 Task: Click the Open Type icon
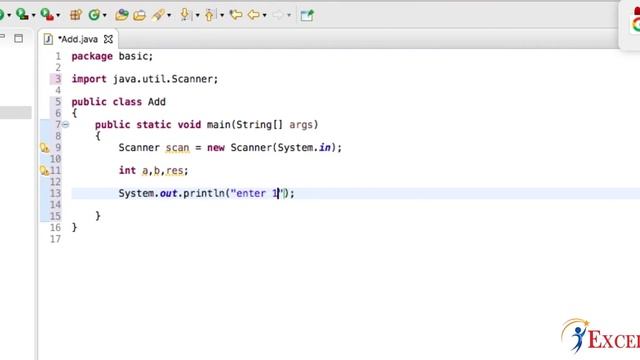point(122,15)
